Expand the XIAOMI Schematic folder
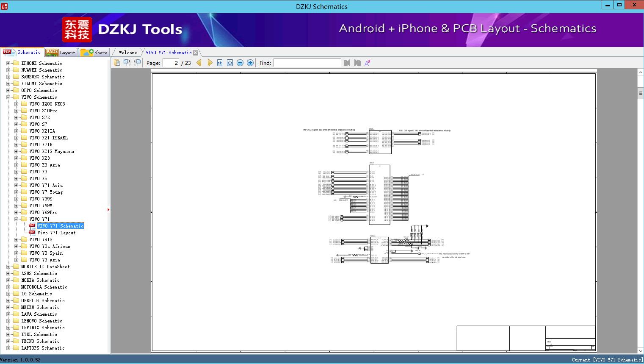644x364 pixels. [x=8, y=83]
